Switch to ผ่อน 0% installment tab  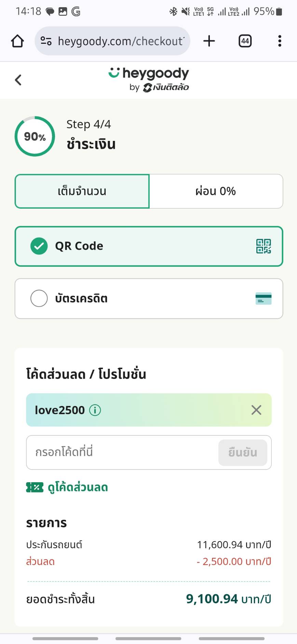click(216, 191)
